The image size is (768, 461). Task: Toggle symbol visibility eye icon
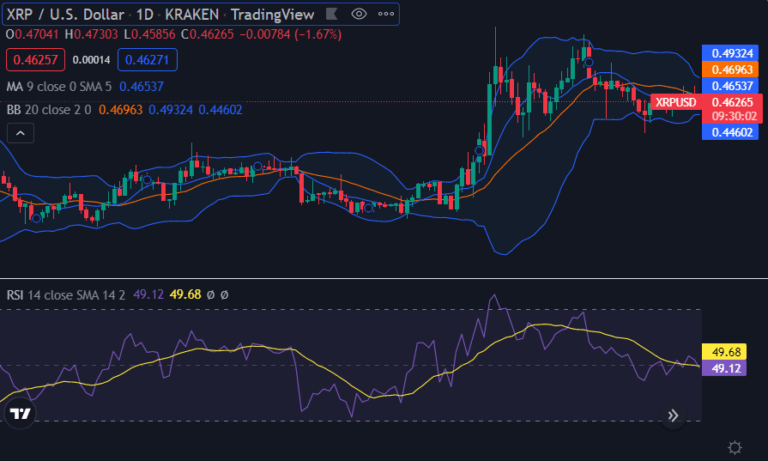tap(359, 14)
